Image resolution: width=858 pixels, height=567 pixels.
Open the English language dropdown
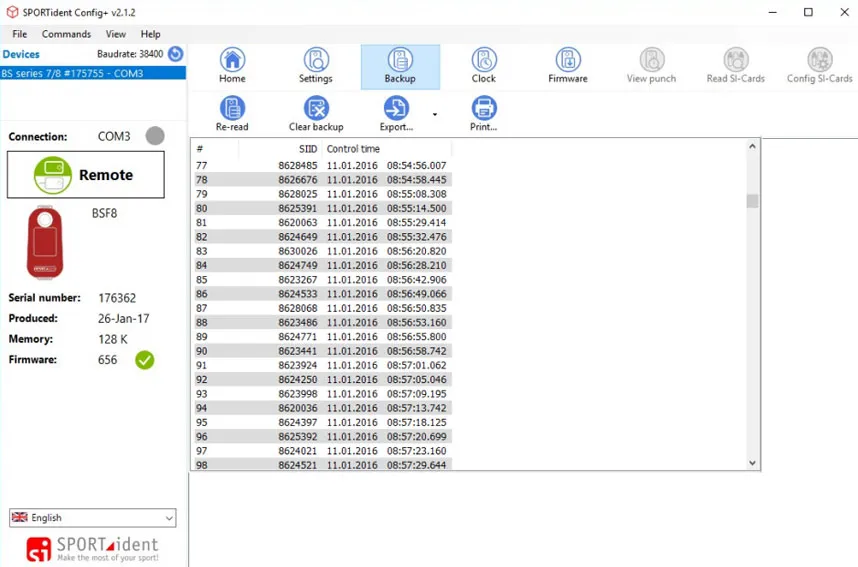click(x=92, y=518)
